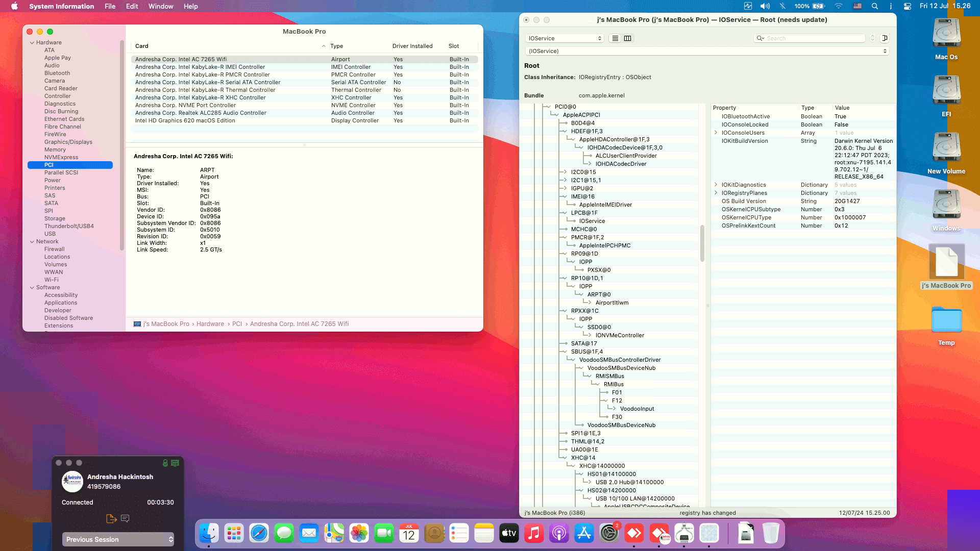The width and height of the screenshot is (980, 551).
Task: Click the IORegistryExplorer search field
Action: pos(809,38)
